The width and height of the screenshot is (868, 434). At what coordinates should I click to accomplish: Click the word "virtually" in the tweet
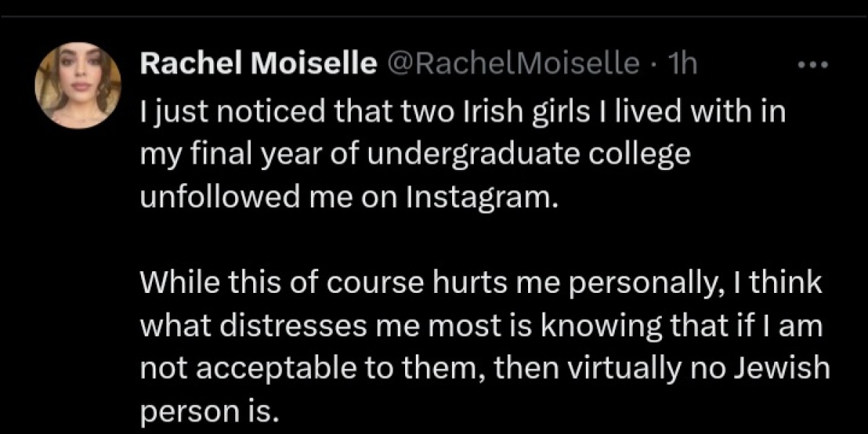[x=643, y=369]
